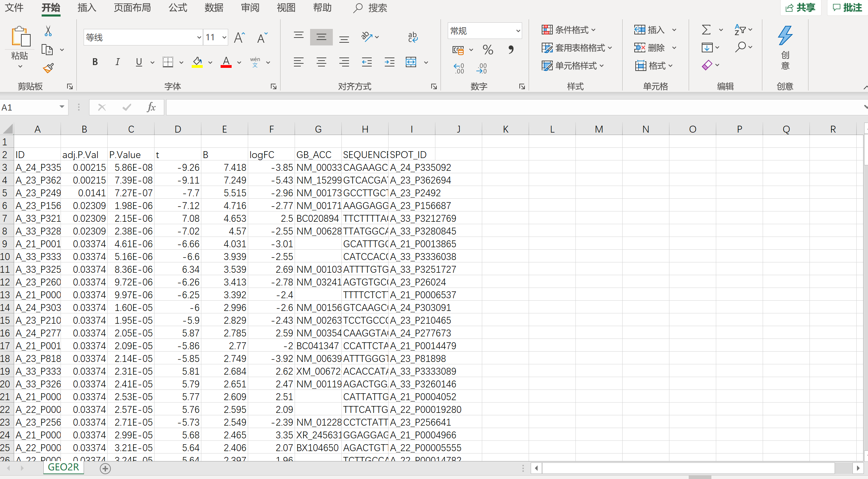Click Merge and Center icon

pyautogui.click(x=411, y=62)
